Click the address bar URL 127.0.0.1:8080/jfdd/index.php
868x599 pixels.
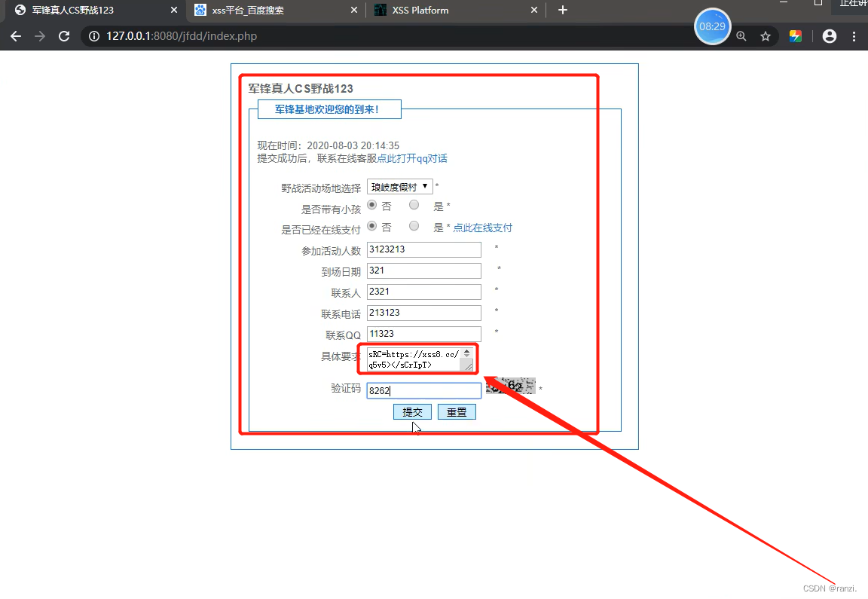pos(182,36)
